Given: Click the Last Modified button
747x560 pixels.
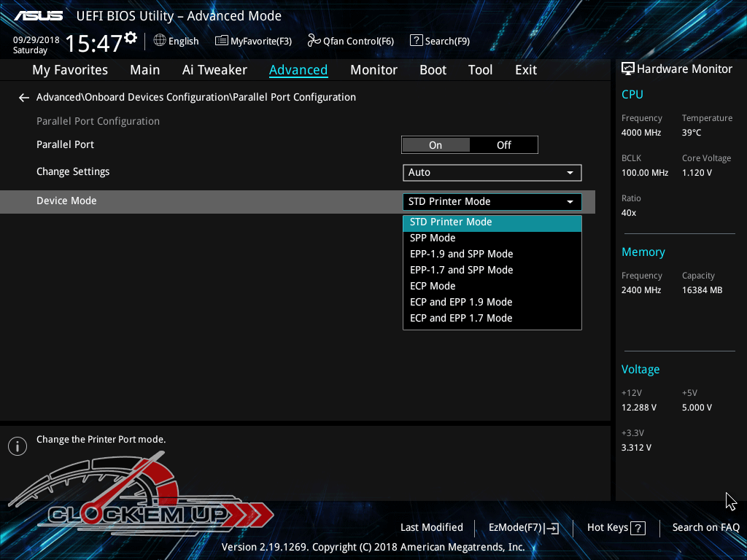Looking at the screenshot, I should [431, 527].
